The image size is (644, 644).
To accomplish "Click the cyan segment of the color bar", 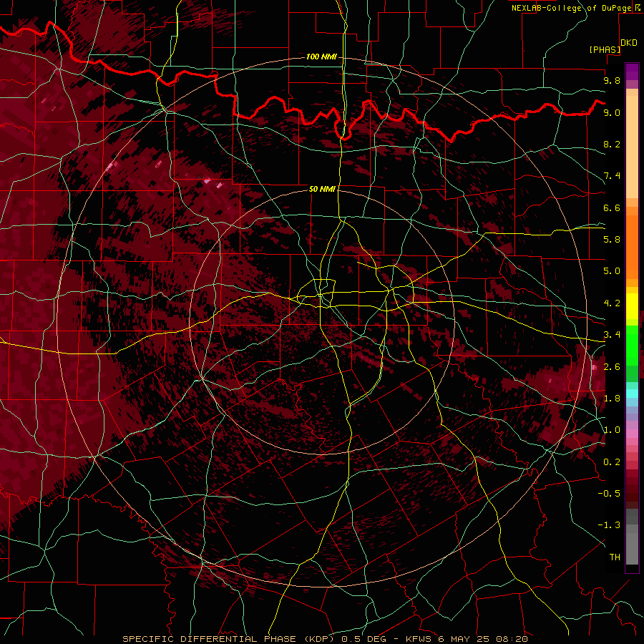I will click(632, 393).
